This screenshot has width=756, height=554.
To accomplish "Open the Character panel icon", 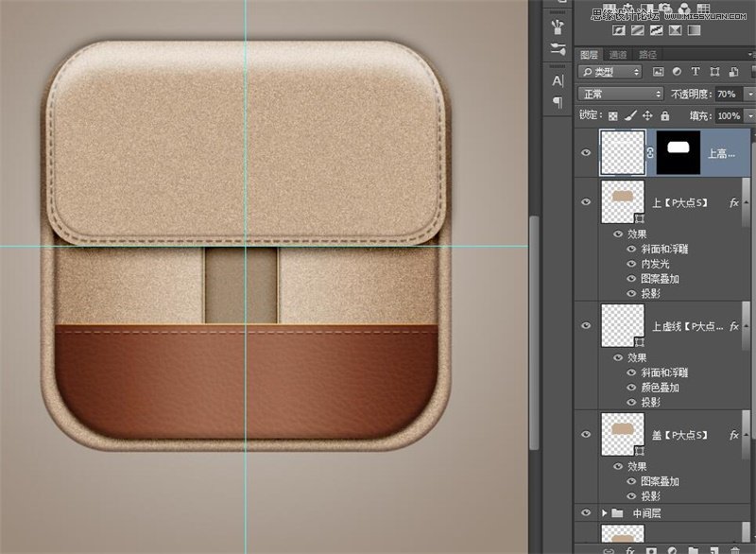I will [558, 81].
